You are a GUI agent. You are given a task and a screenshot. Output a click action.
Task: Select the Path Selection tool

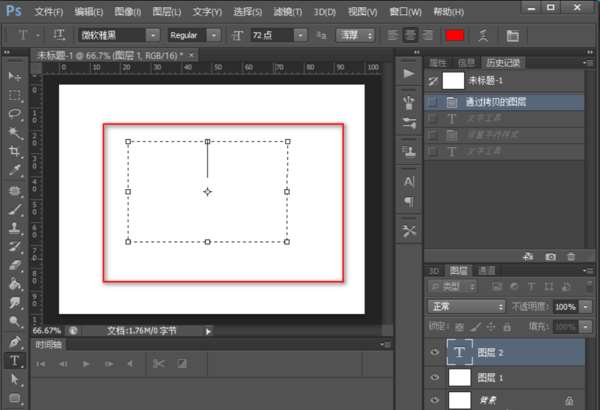pos(15,379)
